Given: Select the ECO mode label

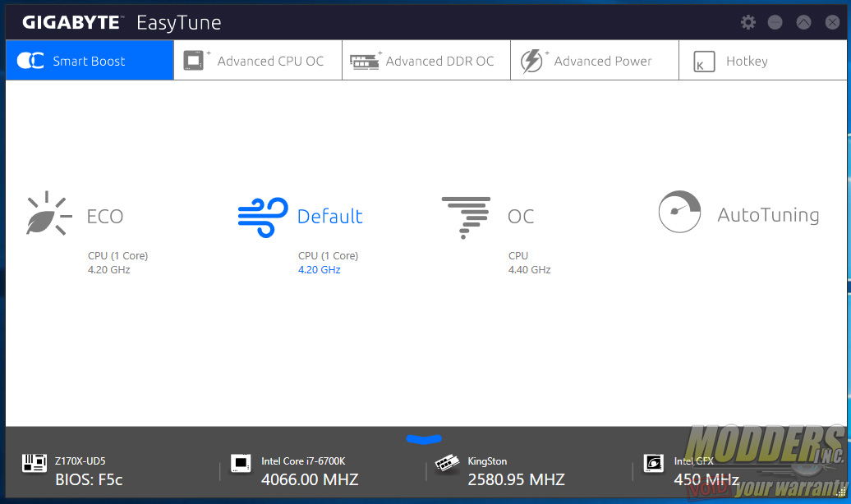Looking at the screenshot, I should point(105,217).
